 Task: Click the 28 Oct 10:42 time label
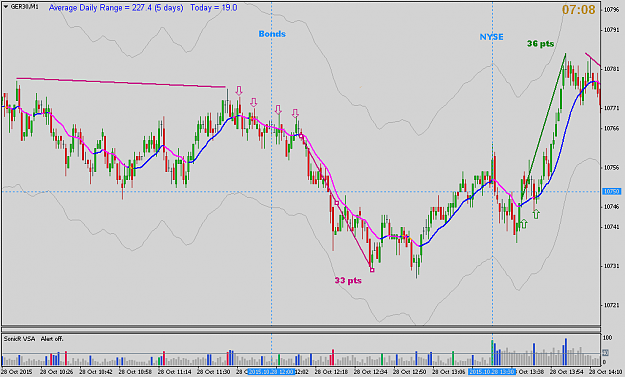[x=96, y=372]
